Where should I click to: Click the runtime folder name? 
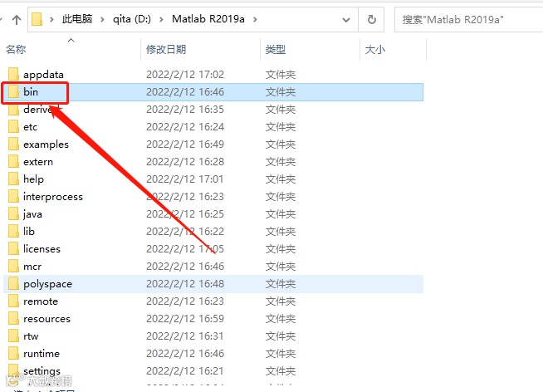point(42,354)
